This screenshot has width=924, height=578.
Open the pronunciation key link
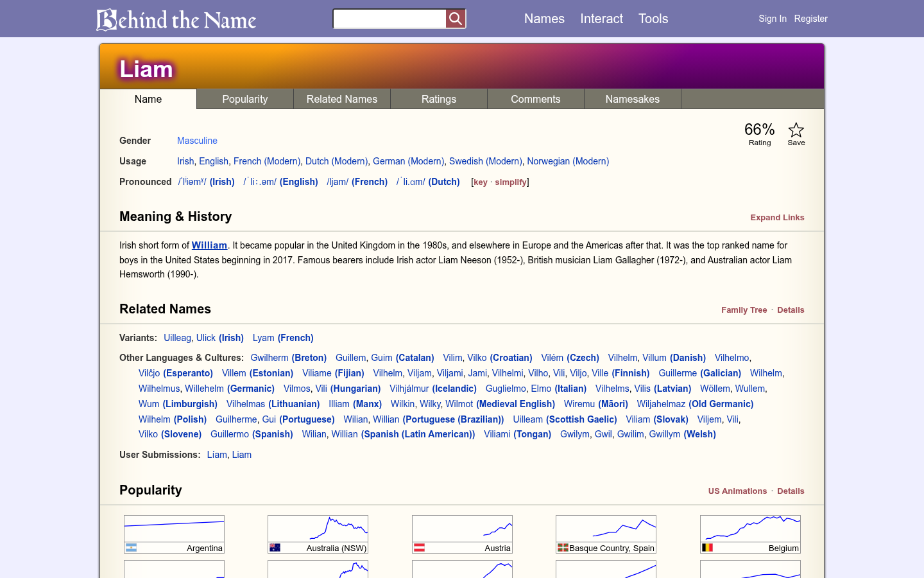481,182
